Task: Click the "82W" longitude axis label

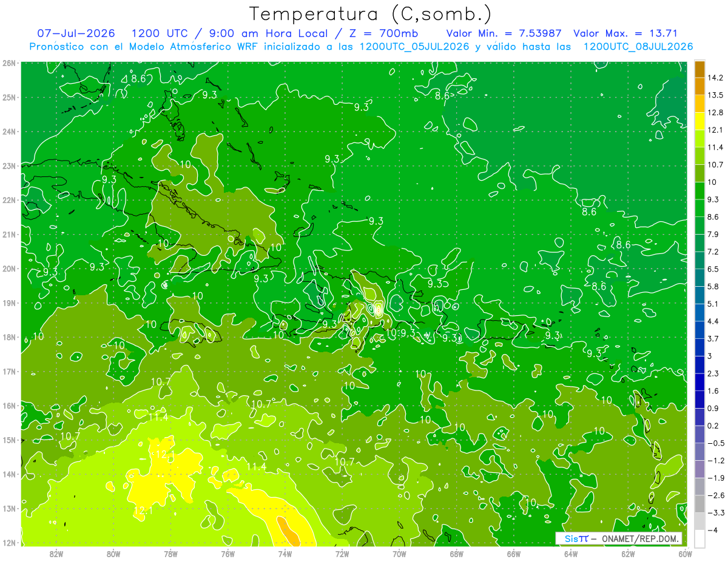Action: [56, 554]
